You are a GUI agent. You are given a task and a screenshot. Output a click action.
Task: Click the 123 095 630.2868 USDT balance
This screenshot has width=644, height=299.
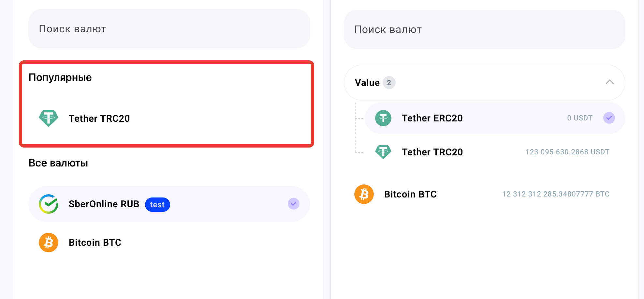(x=567, y=152)
